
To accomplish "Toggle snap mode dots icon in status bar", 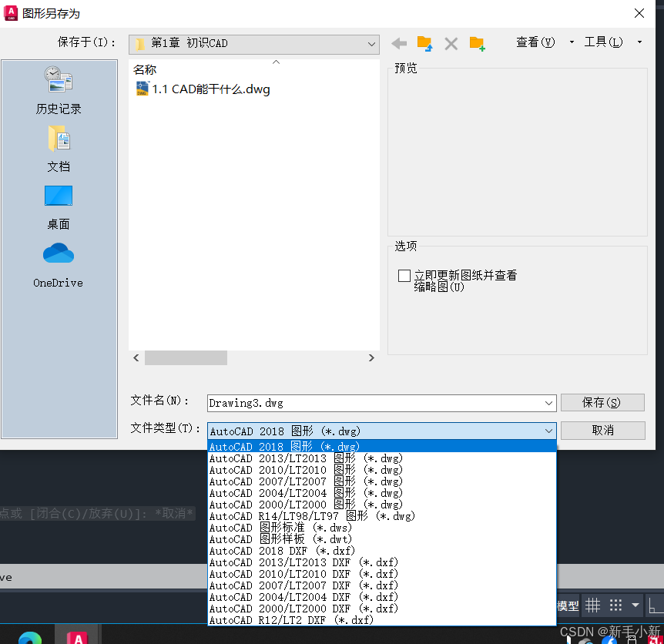I will pyautogui.click(x=615, y=605).
